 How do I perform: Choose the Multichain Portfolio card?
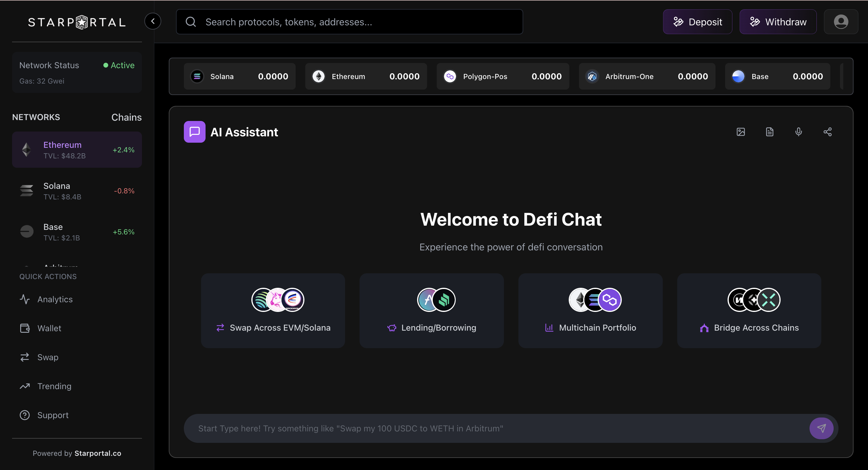[590, 310]
